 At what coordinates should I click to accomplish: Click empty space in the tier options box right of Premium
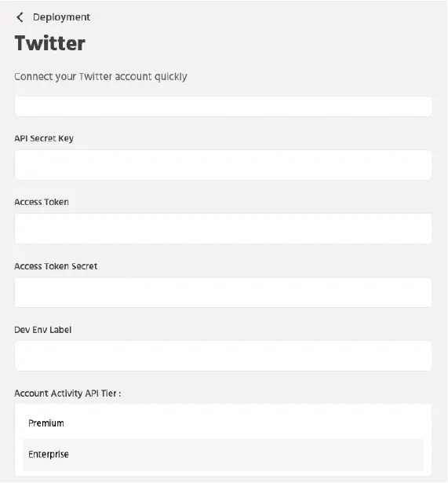(246, 423)
